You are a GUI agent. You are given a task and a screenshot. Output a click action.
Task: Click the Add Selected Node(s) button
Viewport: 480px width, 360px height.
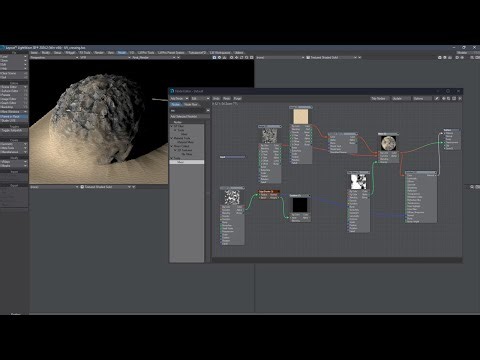coord(190,117)
